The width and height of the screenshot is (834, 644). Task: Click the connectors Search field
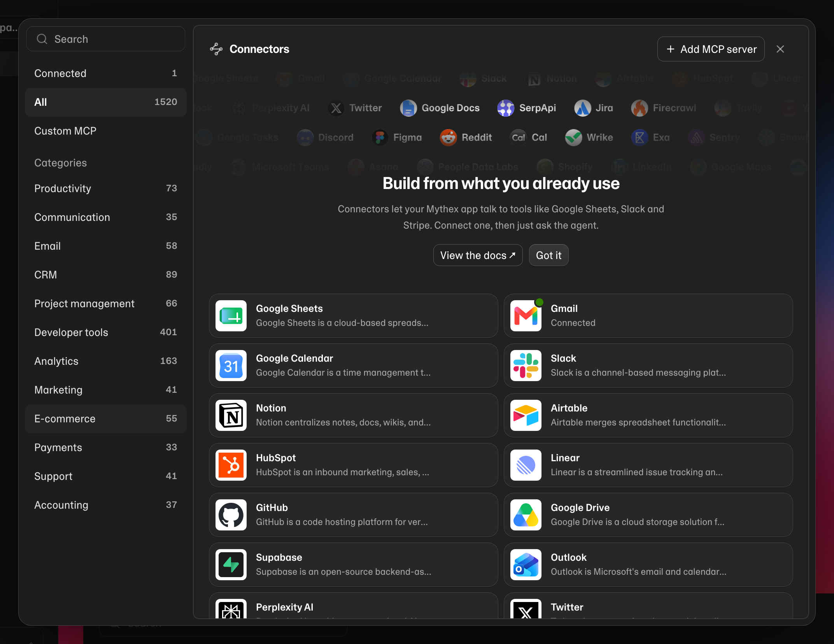click(x=106, y=39)
